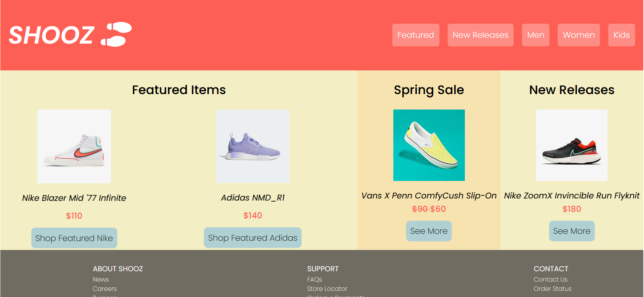
Task: Open the New Releases nav item
Action: point(480,35)
